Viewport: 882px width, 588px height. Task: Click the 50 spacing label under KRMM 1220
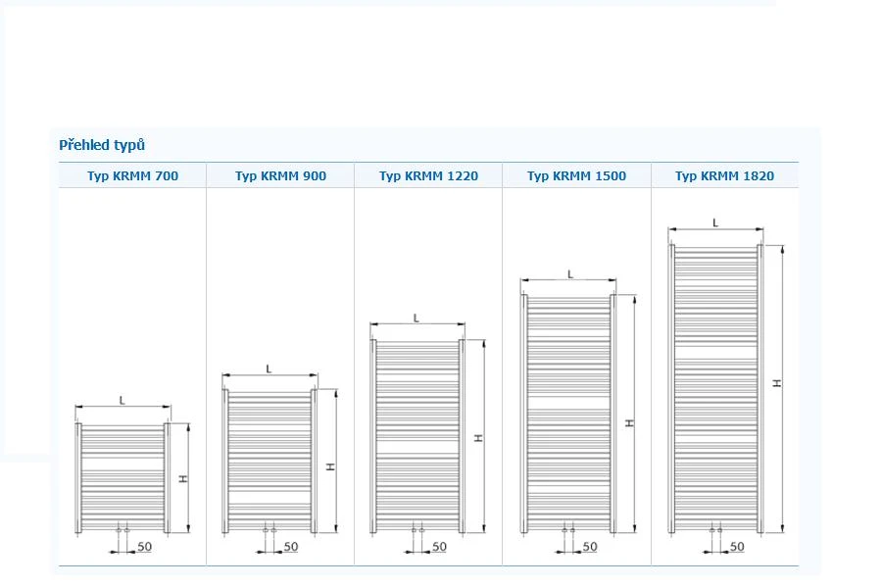click(439, 546)
